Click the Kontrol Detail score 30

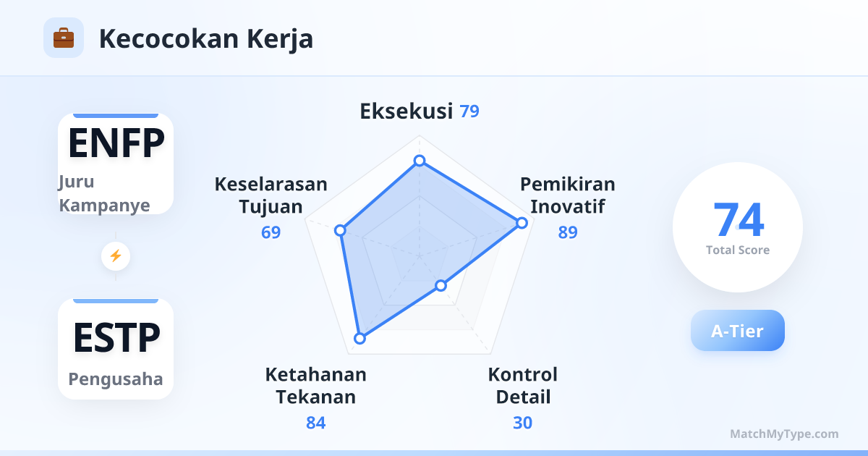(522, 423)
